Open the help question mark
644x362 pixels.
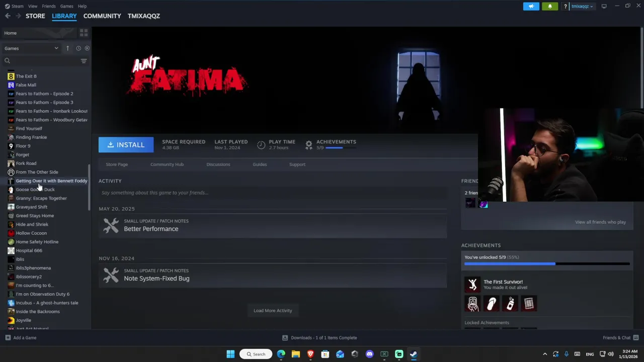coord(566,7)
